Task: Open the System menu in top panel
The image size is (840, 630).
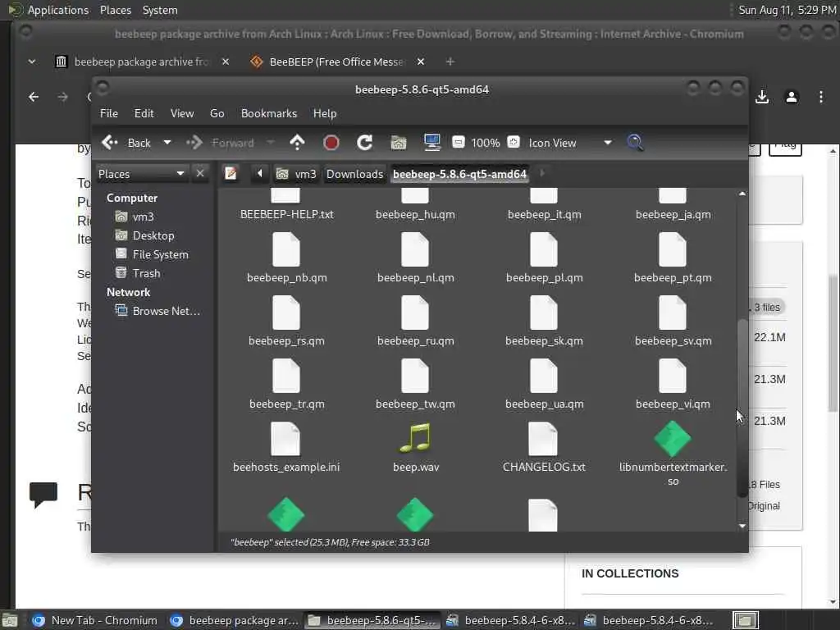Action: pyautogui.click(x=160, y=10)
